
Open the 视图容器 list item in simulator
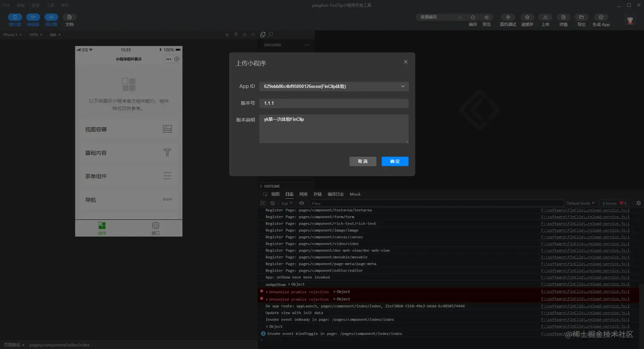click(129, 129)
